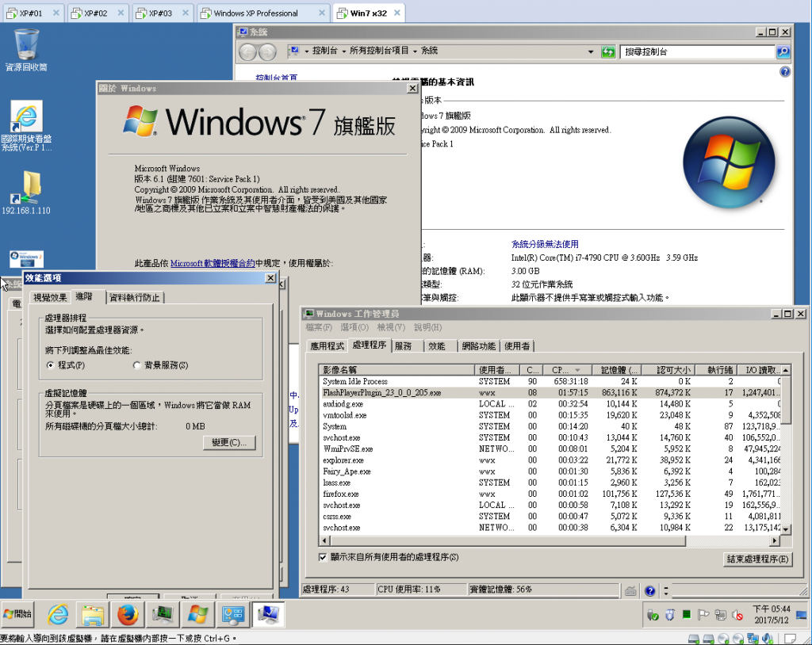Screen dimensions: 812x645
Task: Open the 檔案(F) menu in Task Manager
Action: [319, 327]
